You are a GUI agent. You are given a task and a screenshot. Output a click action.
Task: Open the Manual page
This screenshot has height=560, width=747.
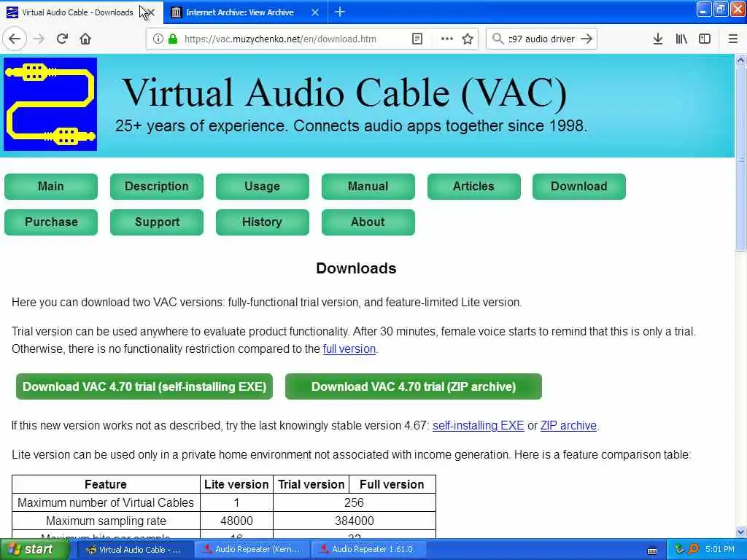[368, 186]
